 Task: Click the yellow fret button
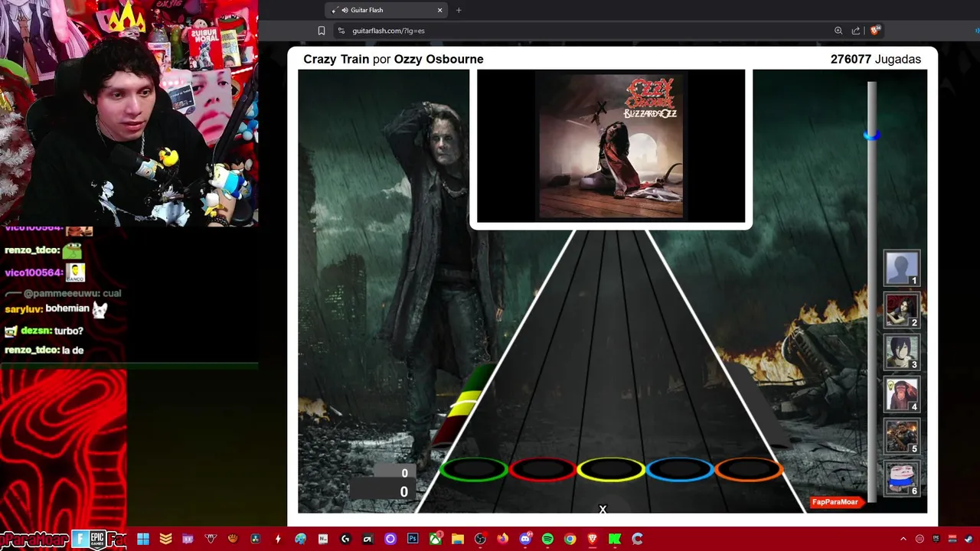click(x=611, y=469)
